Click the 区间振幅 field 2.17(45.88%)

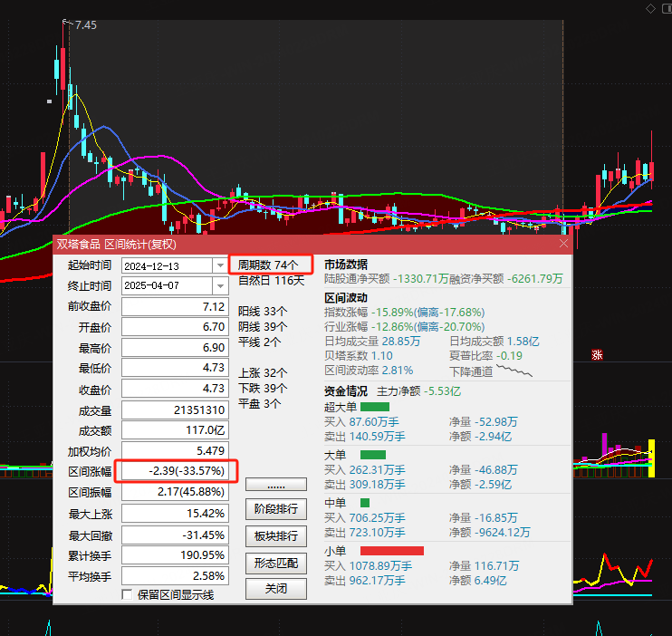tap(175, 491)
